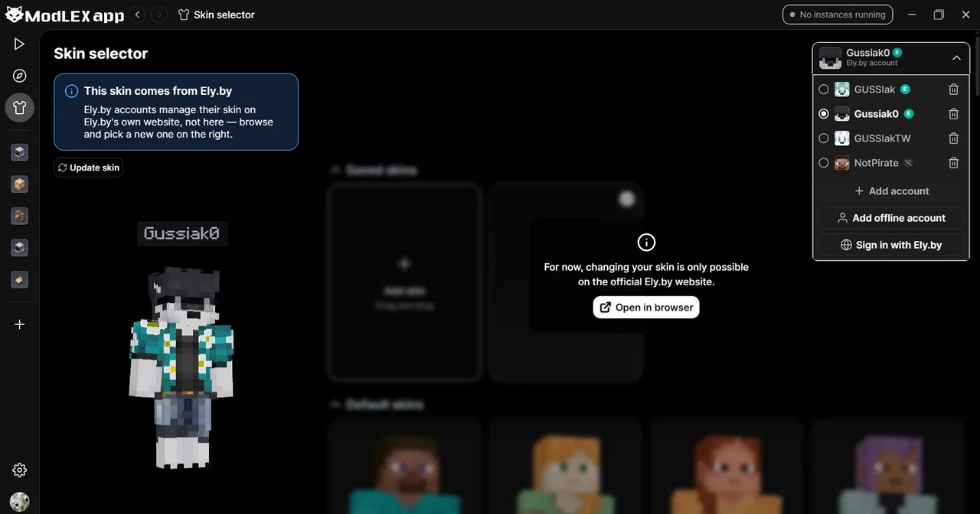This screenshot has width=980, height=514.
Task: Click the Skin selector page heading
Action: tap(101, 54)
